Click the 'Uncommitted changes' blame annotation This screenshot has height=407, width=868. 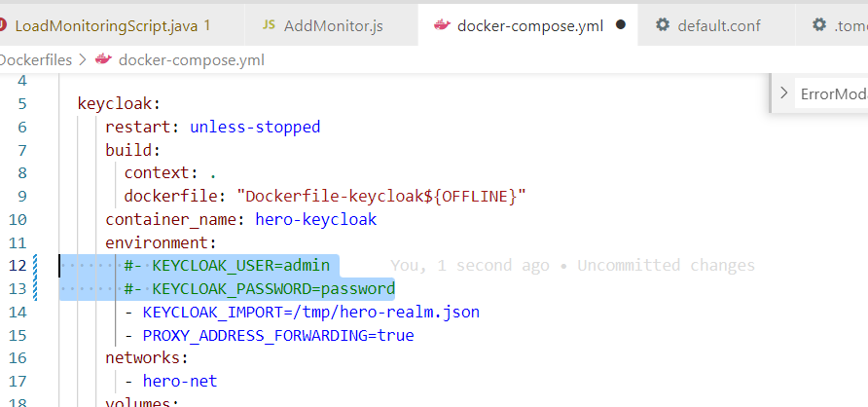click(x=666, y=265)
